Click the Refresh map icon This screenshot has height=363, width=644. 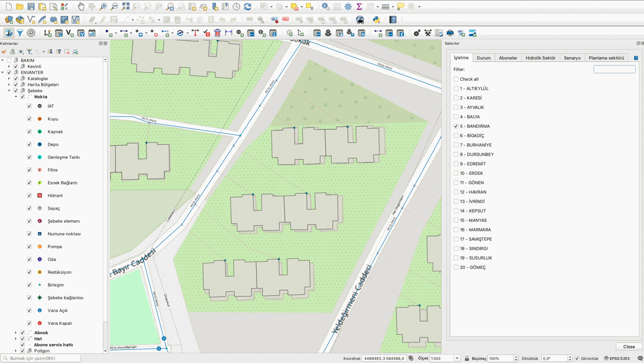(x=248, y=6)
